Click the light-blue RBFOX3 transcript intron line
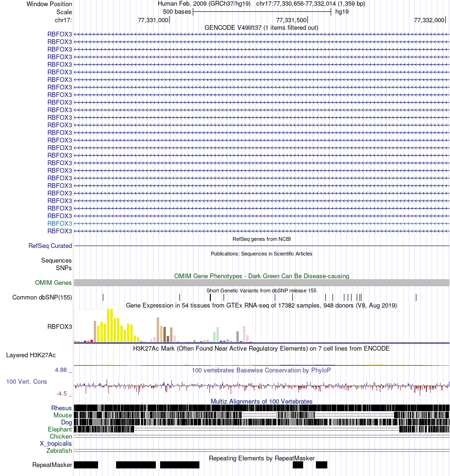Image resolution: width=450 pixels, height=476 pixels. click(x=261, y=223)
